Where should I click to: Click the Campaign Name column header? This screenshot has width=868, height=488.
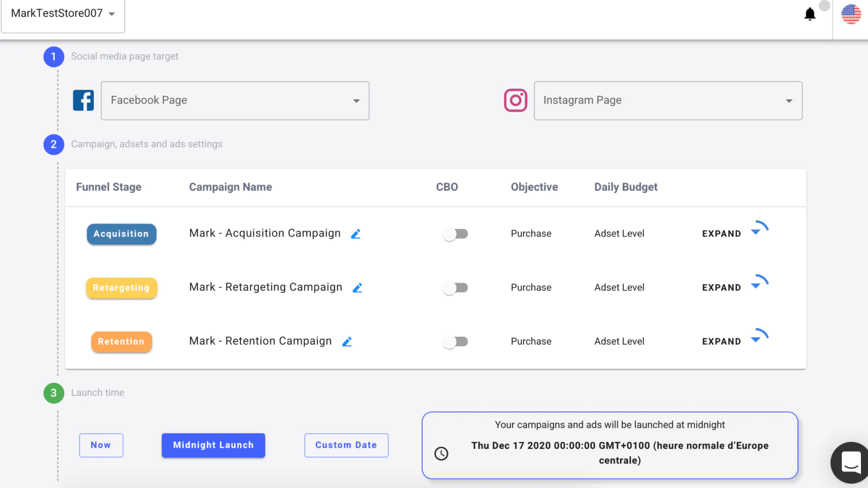click(x=231, y=187)
